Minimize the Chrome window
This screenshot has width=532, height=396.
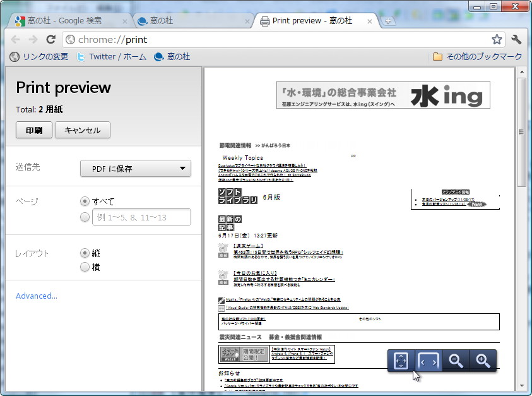477,6
